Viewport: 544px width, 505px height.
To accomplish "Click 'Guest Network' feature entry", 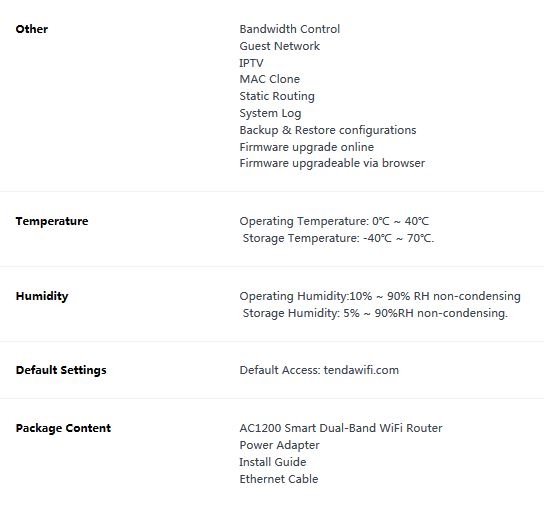I will click(x=279, y=46).
